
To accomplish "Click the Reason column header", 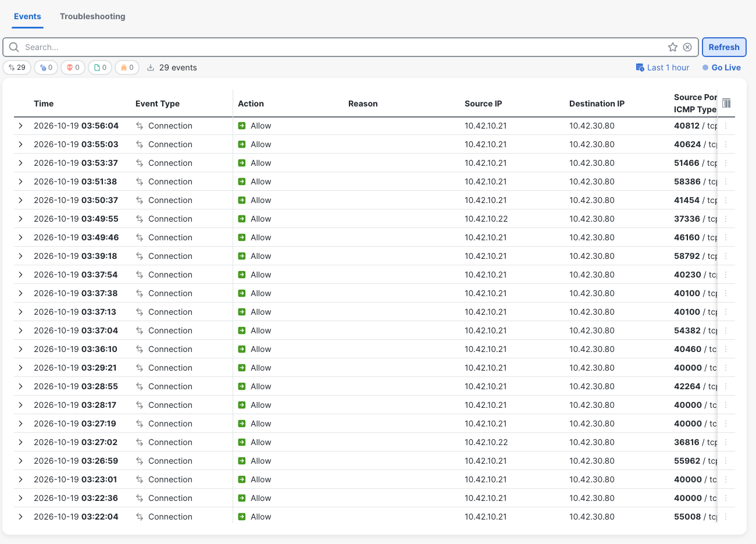I will (x=363, y=104).
